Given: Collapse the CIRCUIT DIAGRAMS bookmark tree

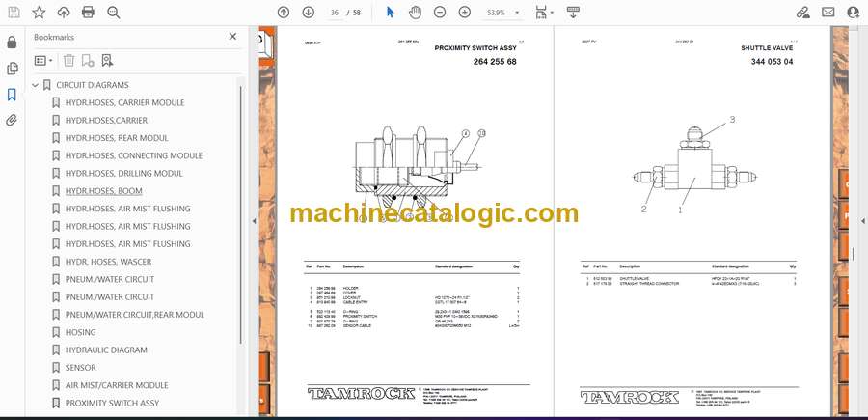Looking at the screenshot, I should pos(36,85).
